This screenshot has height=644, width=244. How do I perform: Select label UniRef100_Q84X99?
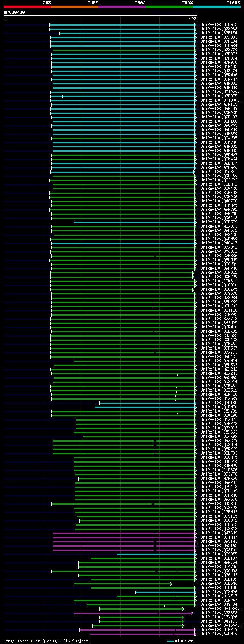[x=219, y=436]
